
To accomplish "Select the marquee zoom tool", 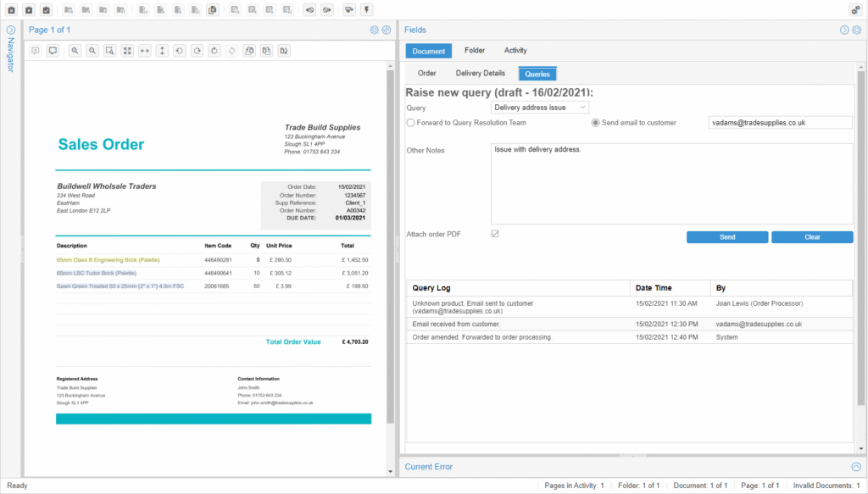I will (109, 50).
